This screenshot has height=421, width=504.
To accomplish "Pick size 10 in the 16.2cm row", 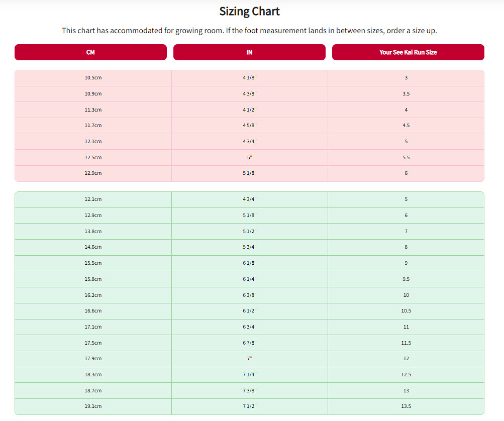I will [406, 295].
